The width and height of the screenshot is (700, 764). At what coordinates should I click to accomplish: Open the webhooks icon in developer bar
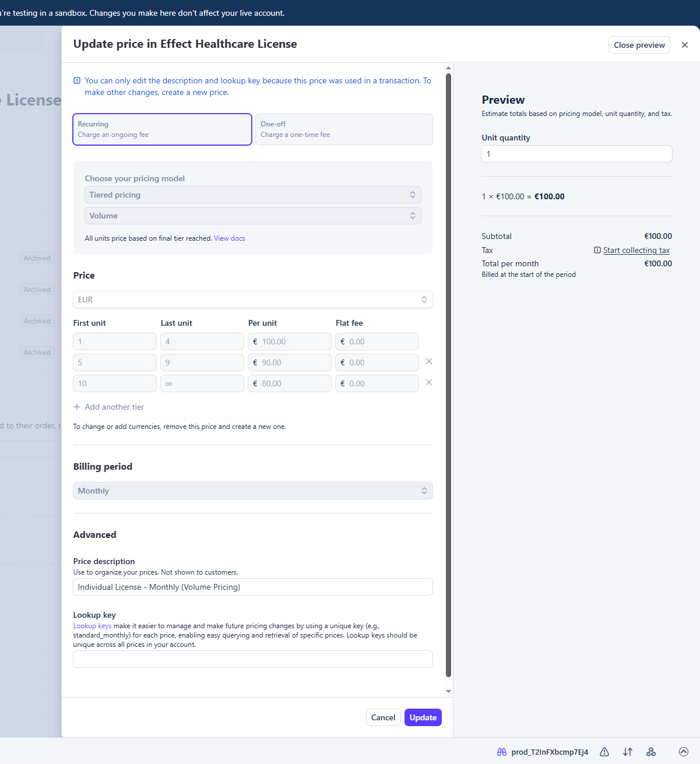651,752
